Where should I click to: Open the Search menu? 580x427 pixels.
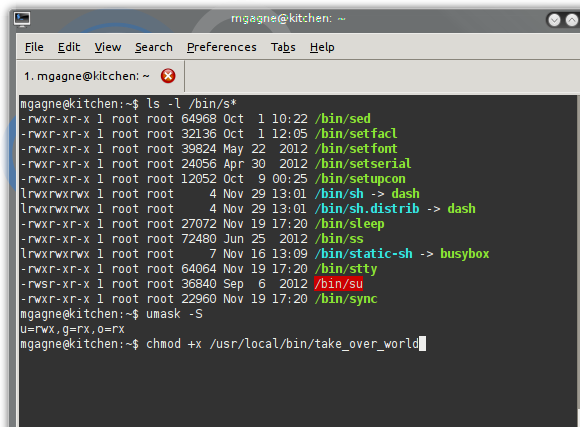[x=154, y=47]
